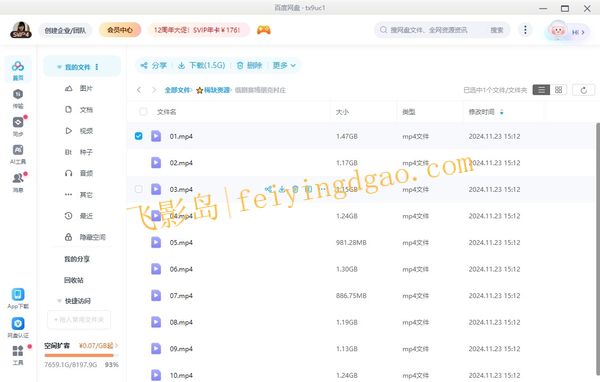Expand the More (更多) dropdown

click(x=284, y=65)
